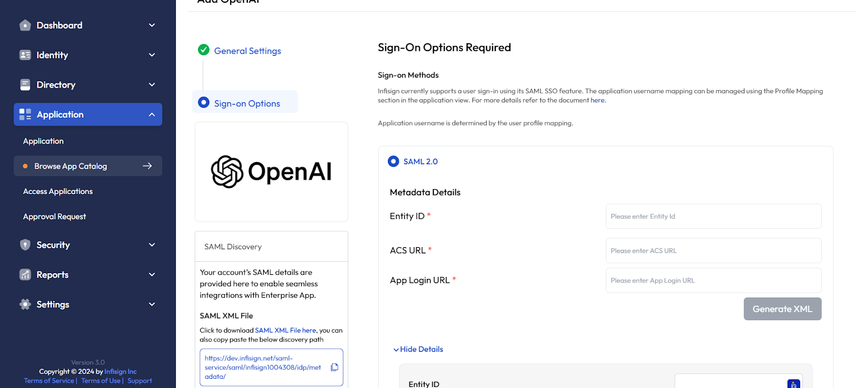Collapse details with Hide Details

(x=418, y=350)
